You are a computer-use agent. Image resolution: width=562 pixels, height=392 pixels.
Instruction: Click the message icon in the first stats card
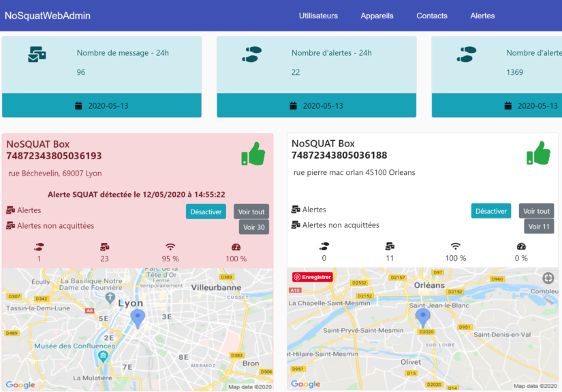coord(37,55)
